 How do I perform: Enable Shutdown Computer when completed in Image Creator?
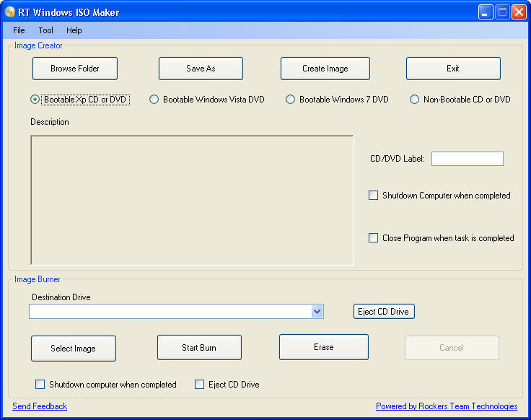point(374,196)
